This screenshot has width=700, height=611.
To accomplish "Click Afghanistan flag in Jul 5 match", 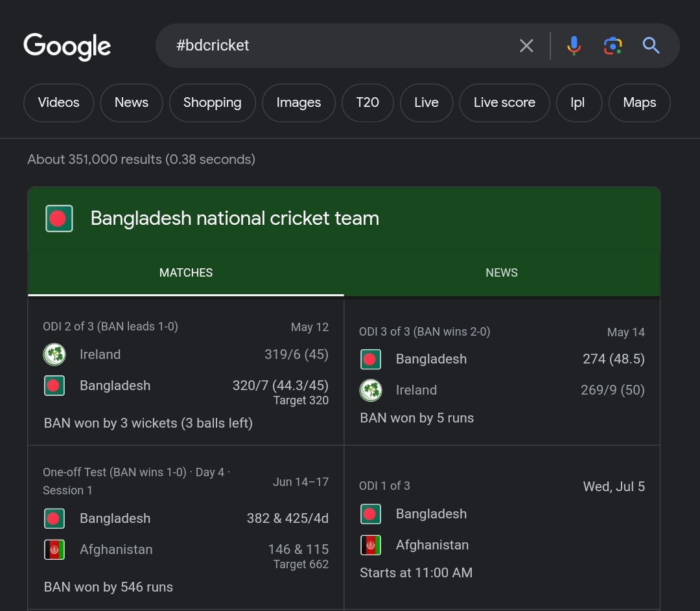I will pyautogui.click(x=371, y=545).
